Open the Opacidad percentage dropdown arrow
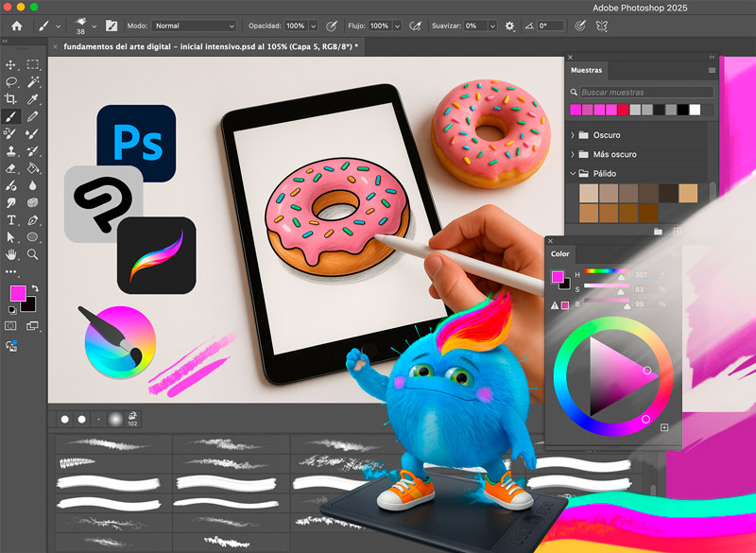The height and width of the screenshot is (553, 756). pos(314,26)
